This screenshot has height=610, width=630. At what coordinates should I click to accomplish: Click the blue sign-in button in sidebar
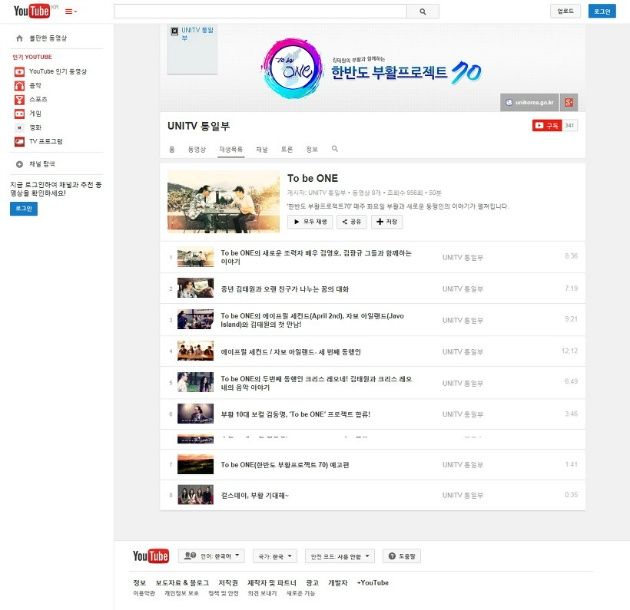[x=24, y=209]
